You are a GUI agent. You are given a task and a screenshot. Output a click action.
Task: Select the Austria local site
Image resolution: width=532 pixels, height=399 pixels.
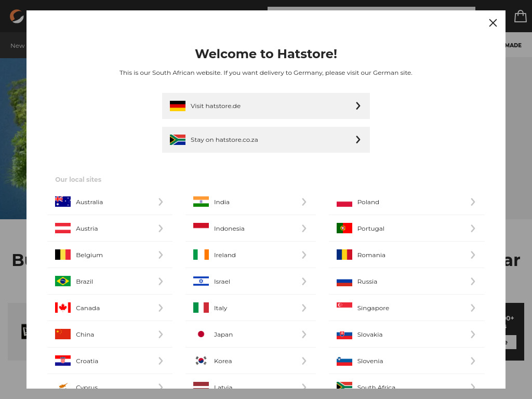click(x=110, y=229)
